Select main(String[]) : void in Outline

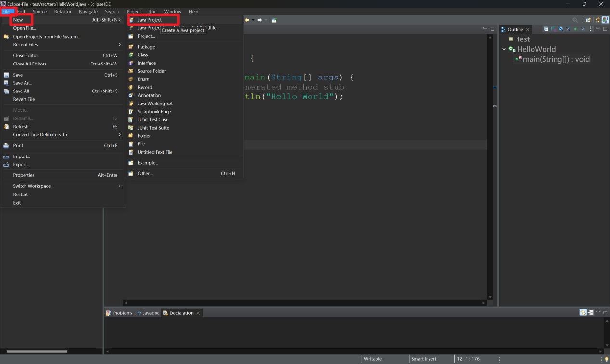(556, 59)
